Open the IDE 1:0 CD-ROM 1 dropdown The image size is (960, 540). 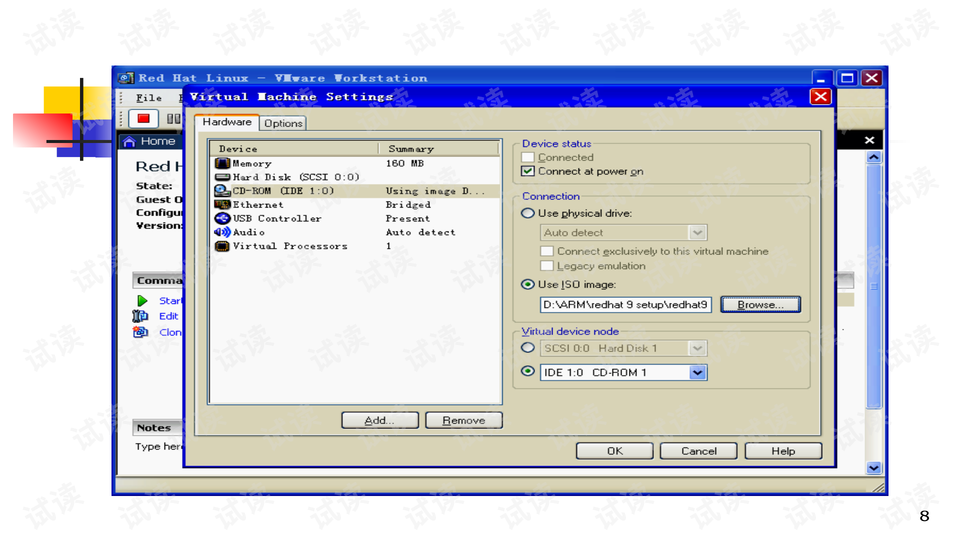coord(697,372)
